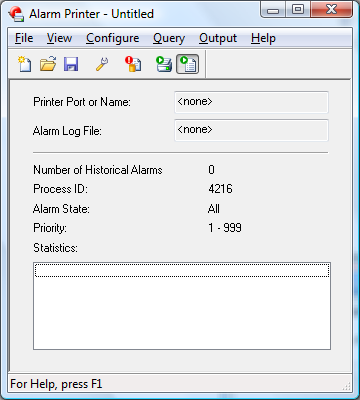Click the Alarm Printer title bar app icon

pyautogui.click(x=16, y=14)
